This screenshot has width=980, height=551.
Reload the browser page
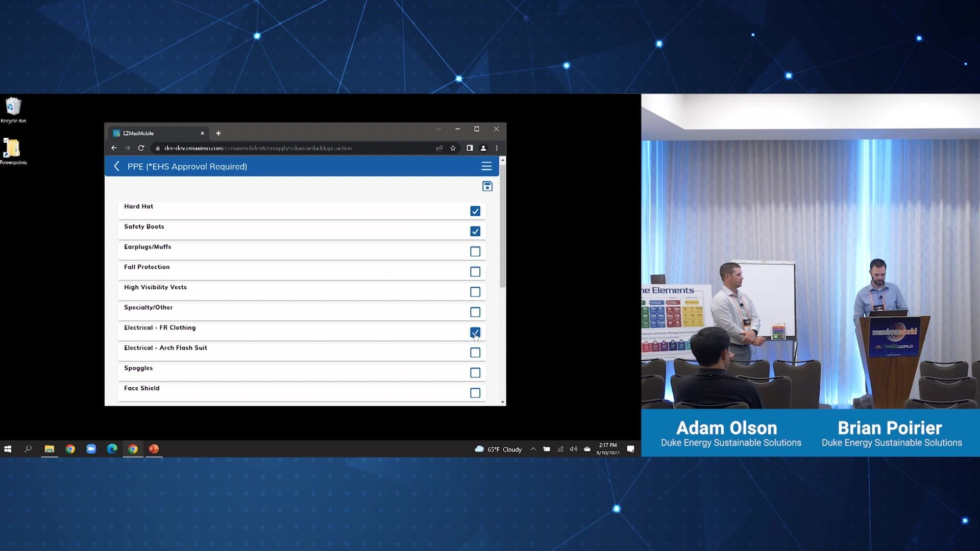[x=141, y=148]
